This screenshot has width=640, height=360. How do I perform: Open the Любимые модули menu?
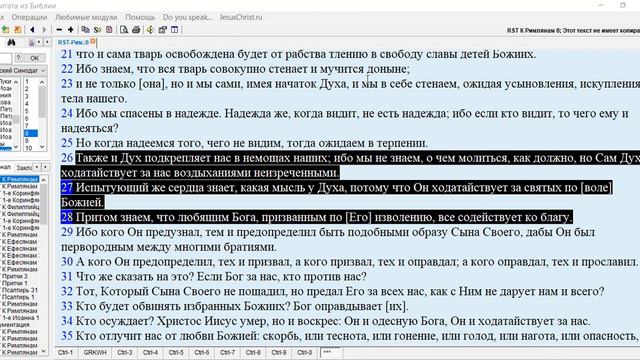coord(86,17)
